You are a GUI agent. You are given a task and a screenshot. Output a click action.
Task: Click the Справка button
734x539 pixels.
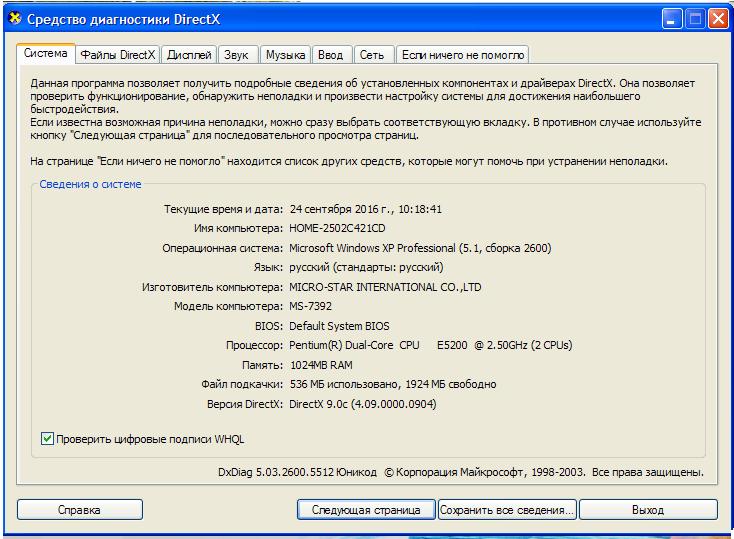click(80, 509)
